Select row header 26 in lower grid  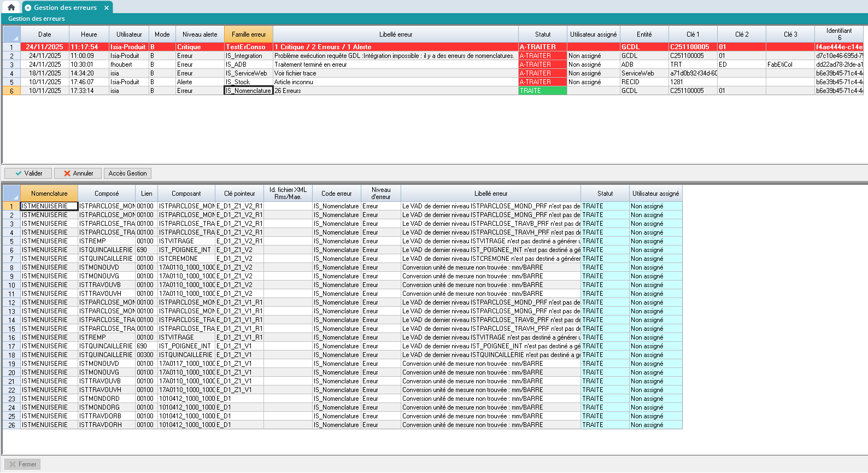11,425
